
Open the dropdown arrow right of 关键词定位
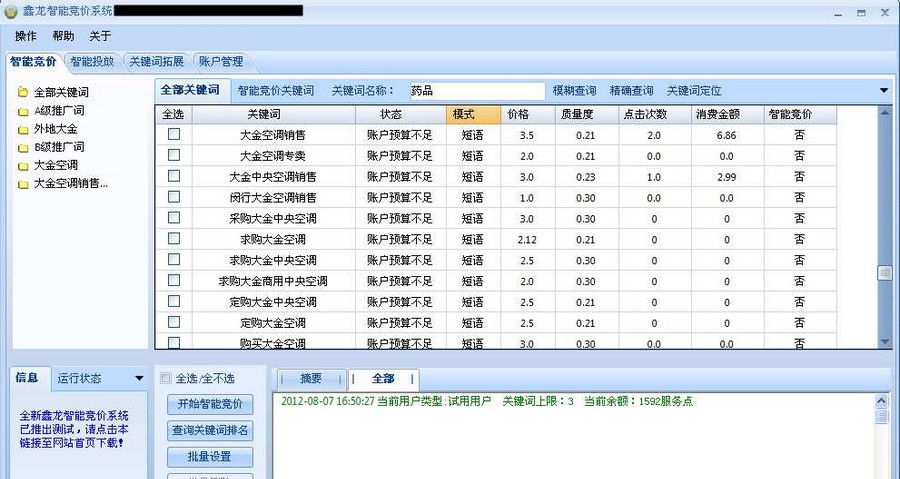[x=884, y=90]
